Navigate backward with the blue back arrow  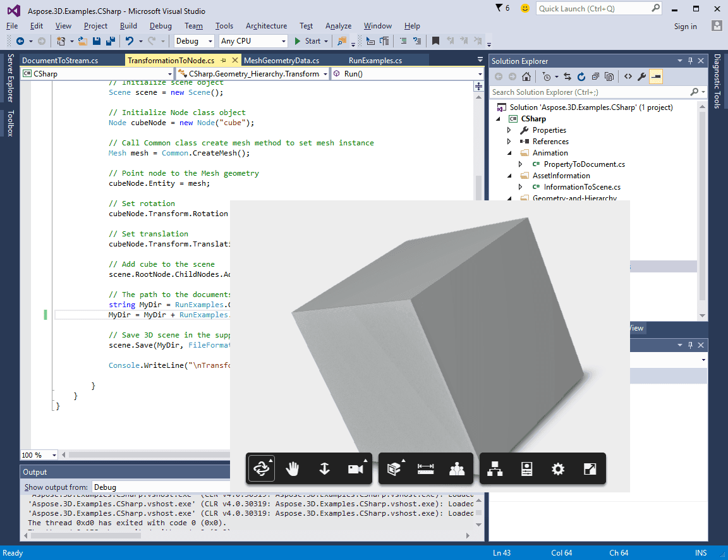click(20, 41)
